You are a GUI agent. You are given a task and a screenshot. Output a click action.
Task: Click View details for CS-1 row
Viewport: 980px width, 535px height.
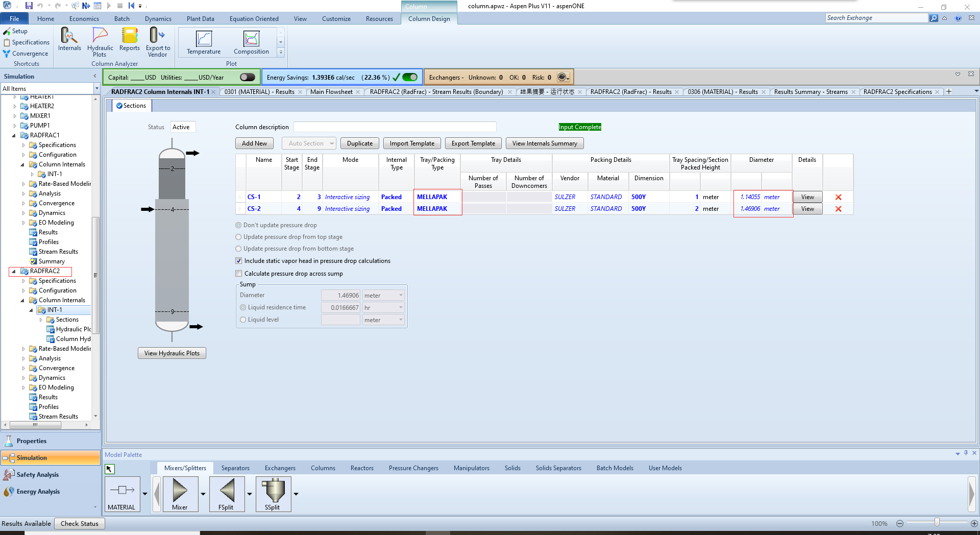coord(807,197)
